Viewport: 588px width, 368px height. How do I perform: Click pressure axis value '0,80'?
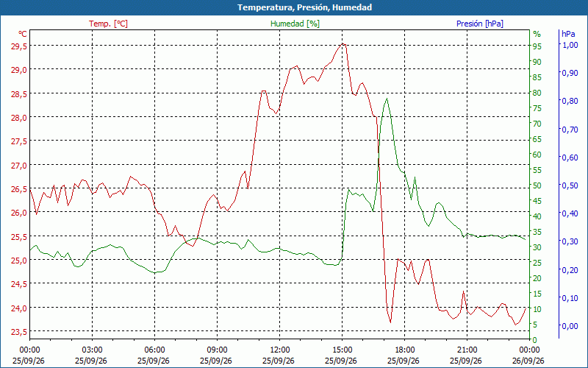(570, 101)
